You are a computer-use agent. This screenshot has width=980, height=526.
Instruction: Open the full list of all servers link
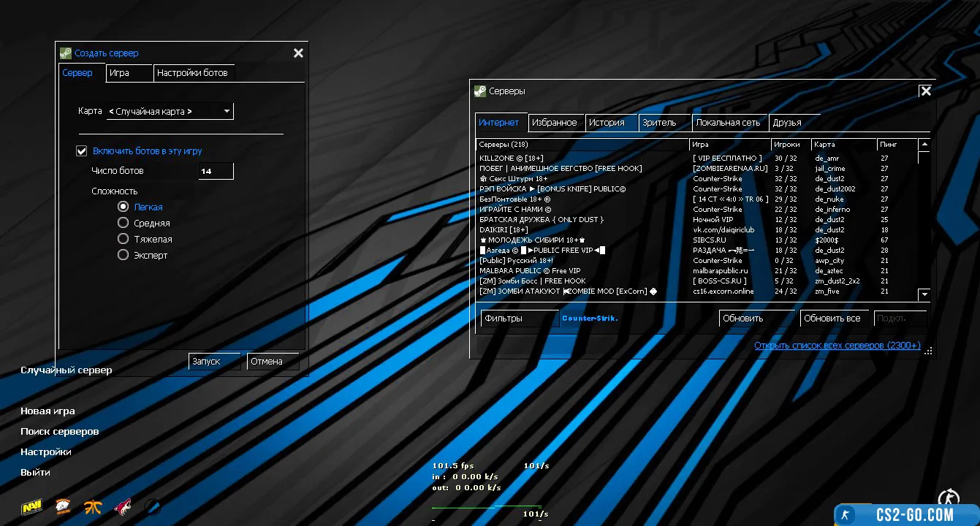point(837,346)
